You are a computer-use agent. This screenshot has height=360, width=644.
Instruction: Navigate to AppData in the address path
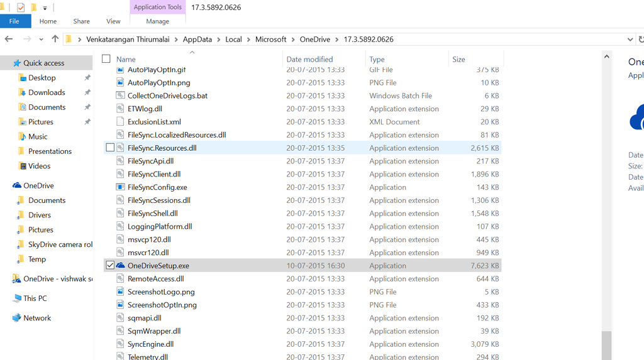197,40
